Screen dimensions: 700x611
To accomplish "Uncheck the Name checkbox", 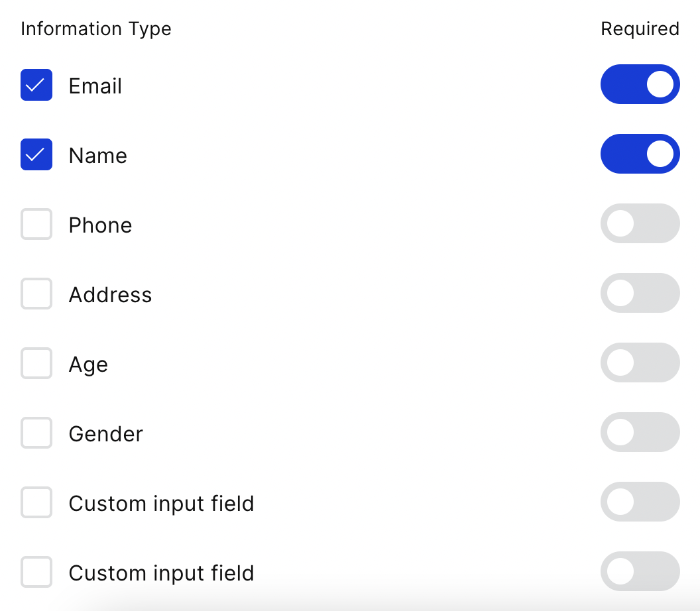I will [x=36, y=154].
